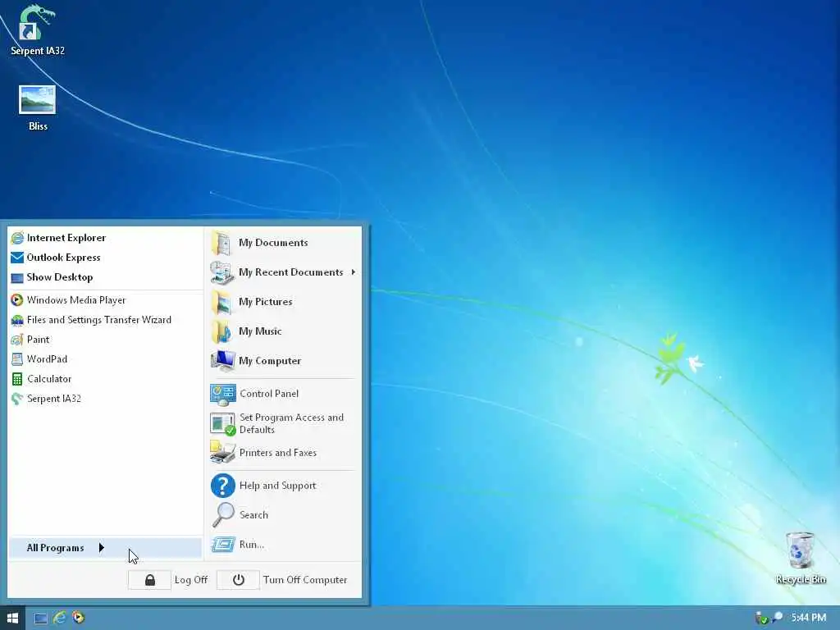
Task: Click the 5:44 PM taskbar clock
Action: coord(809,618)
